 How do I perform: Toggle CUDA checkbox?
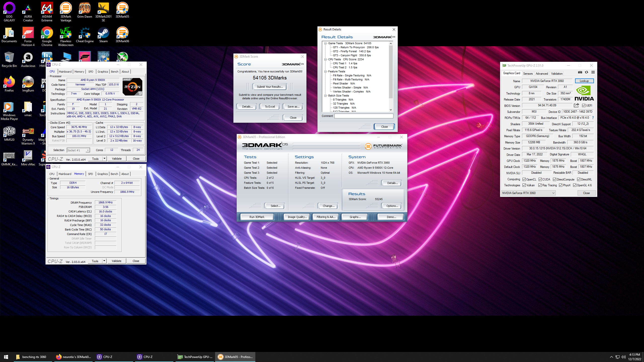pos(540,179)
